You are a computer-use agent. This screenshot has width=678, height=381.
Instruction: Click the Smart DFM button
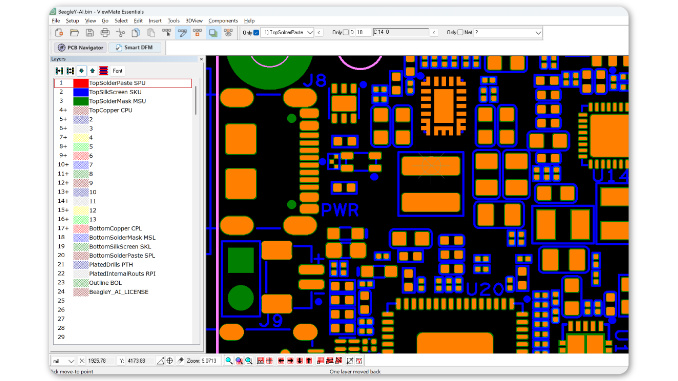tap(134, 48)
